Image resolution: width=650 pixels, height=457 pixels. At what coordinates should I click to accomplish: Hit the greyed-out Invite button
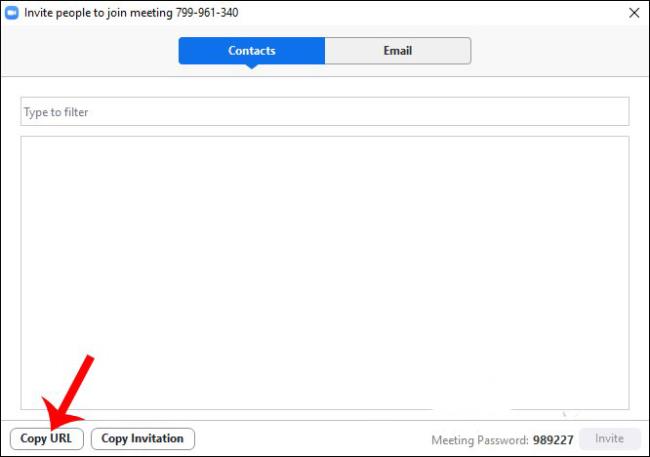(x=609, y=438)
